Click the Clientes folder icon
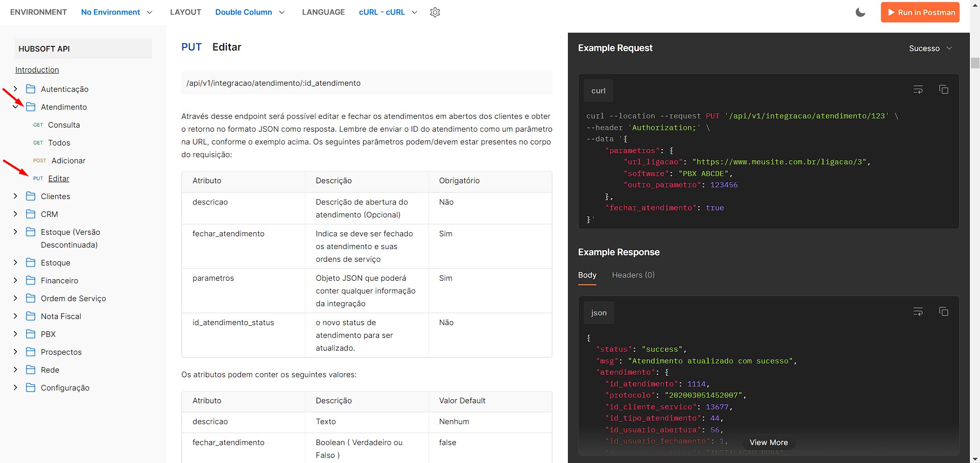 [x=31, y=196]
